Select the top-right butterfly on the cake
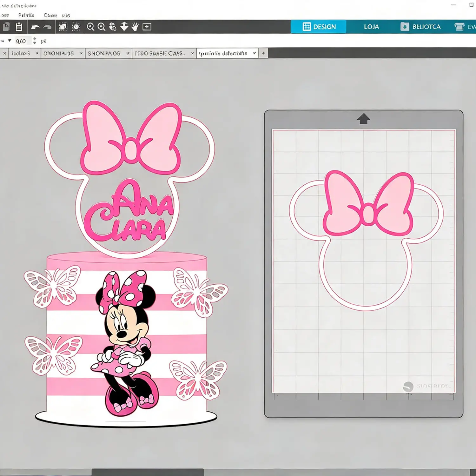The image size is (476, 476). [199, 292]
